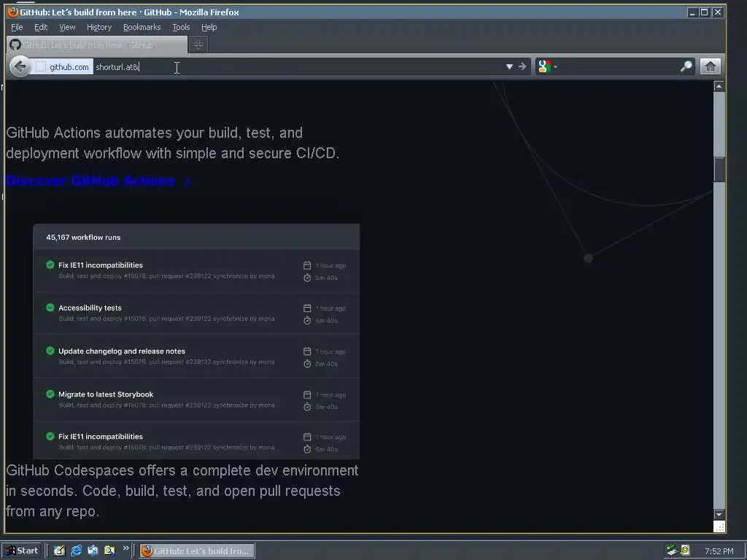Click the go arrow in address bar
This screenshot has width=747, height=560.
pos(522,66)
